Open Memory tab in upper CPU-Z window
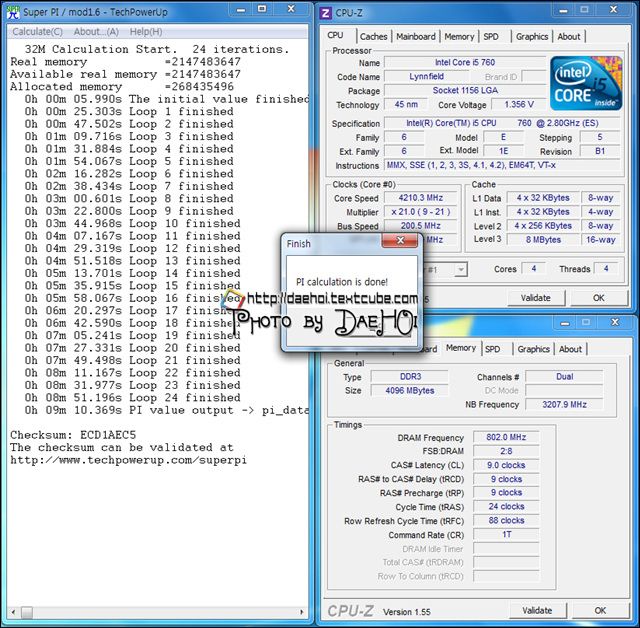Viewport: 640px width, 628px height. pyautogui.click(x=459, y=37)
